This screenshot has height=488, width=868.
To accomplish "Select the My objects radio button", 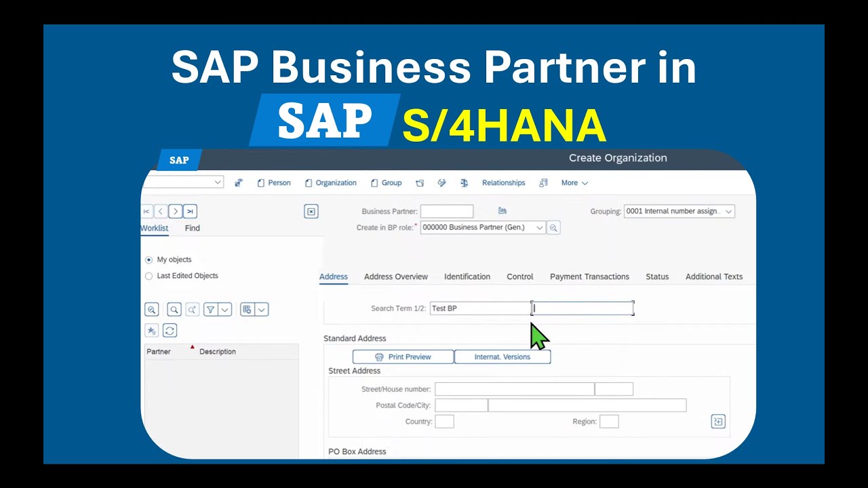I will coord(149,260).
